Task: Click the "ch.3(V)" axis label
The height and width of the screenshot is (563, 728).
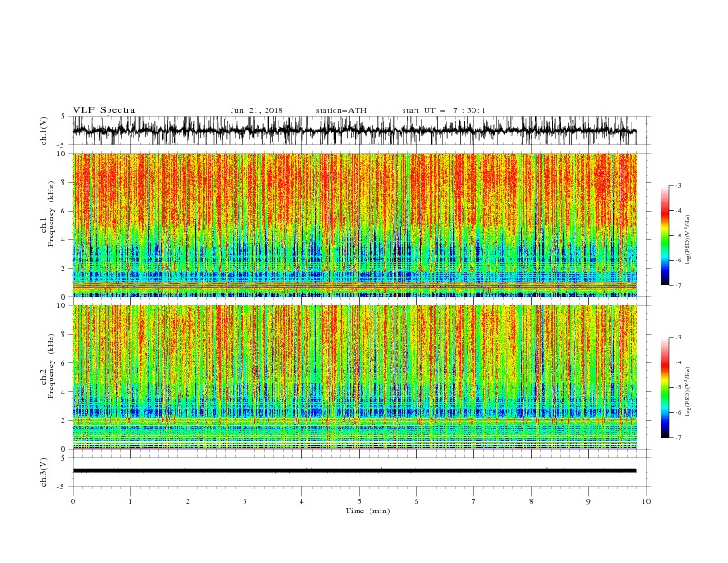Action: [44, 472]
